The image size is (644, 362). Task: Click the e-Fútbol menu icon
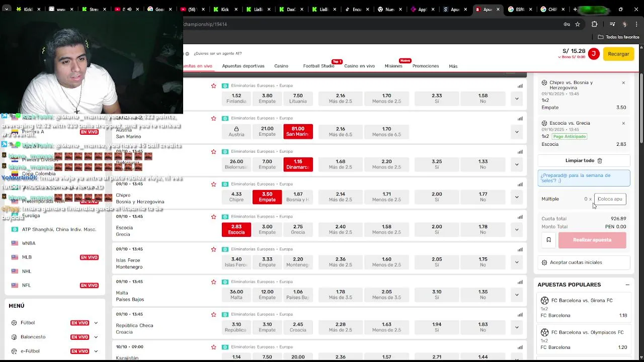(x=15, y=351)
